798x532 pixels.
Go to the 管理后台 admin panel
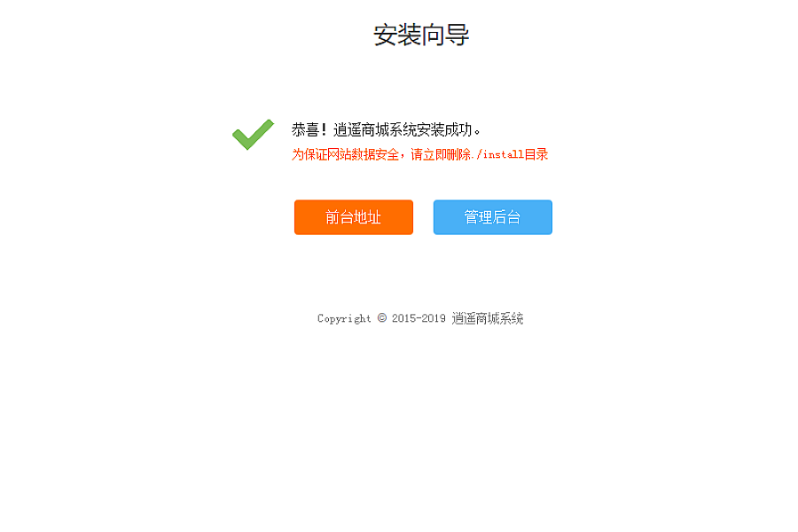click(493, 217)
